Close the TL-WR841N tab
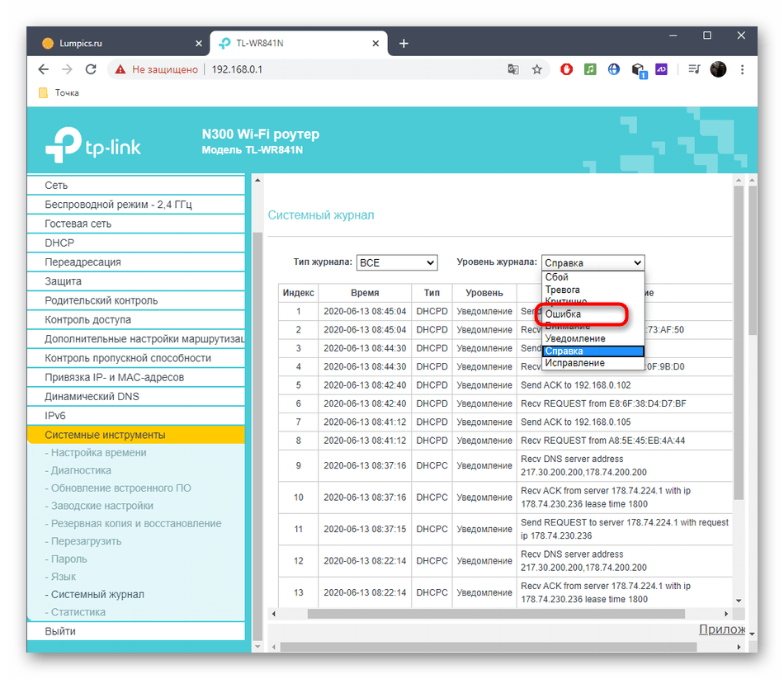This screenshot has height=679, width=784. pos(375,44)
